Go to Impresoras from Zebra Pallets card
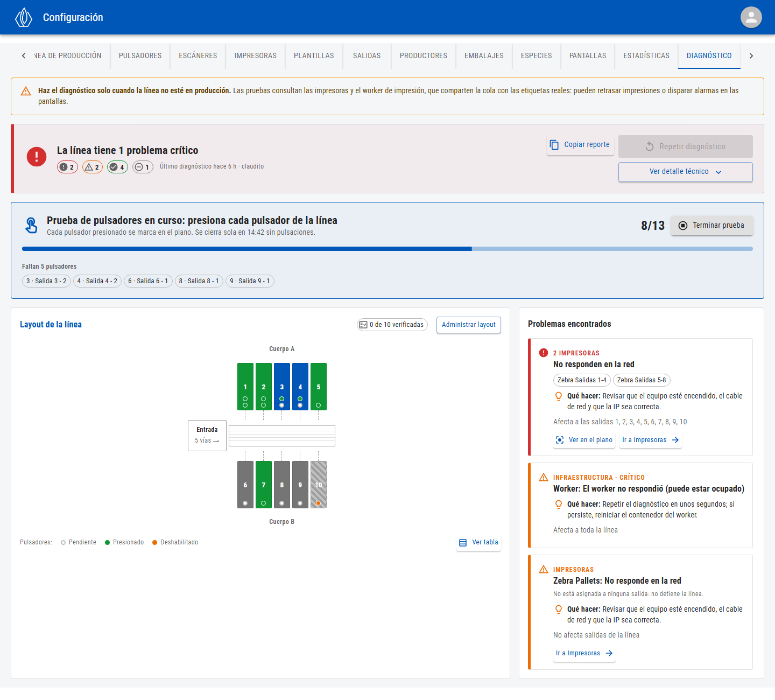The width and height of the screenshot is (775, 700). (x=584, y=653)
